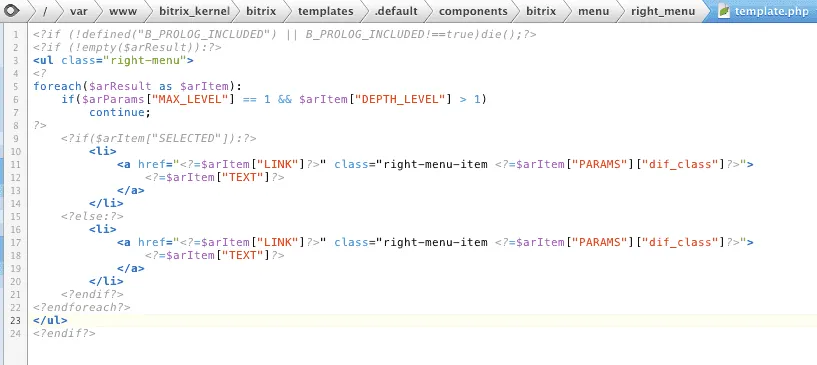Open the 'components' breadcrumb segment

(473, 11)
